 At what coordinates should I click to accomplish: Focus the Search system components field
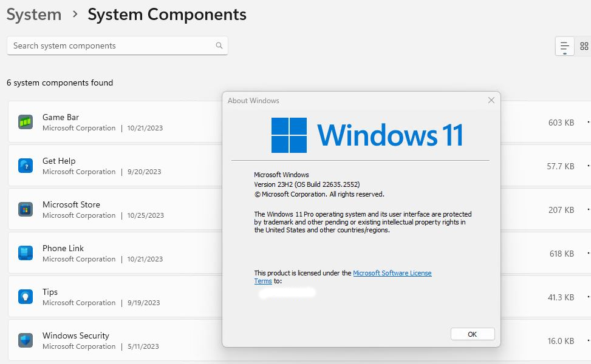[x=112, y=45]
